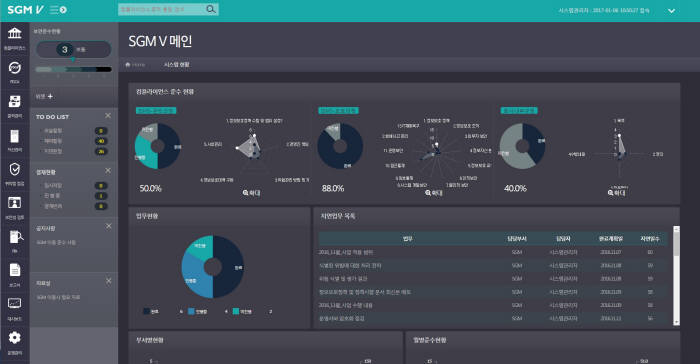Click the security level gradient slider bar

click(73, 69)
